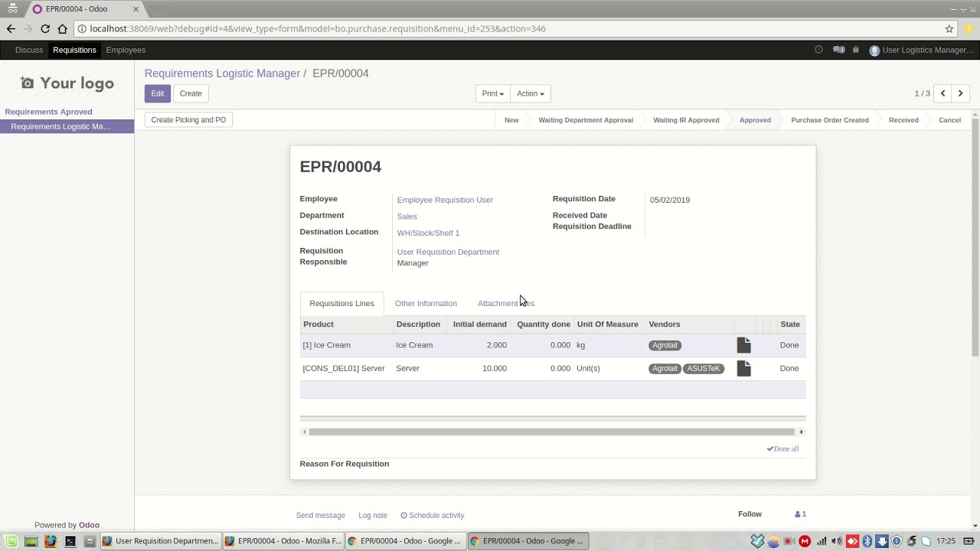Open the AnyDesk tray icon
The width and height of the screenshot is (980, 551).
coord(851,541)
